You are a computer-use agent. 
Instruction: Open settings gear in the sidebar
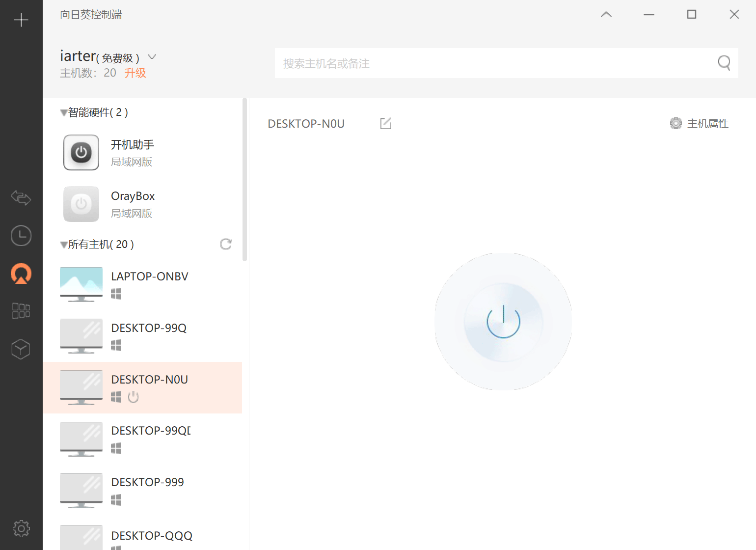tap(21, 528)
